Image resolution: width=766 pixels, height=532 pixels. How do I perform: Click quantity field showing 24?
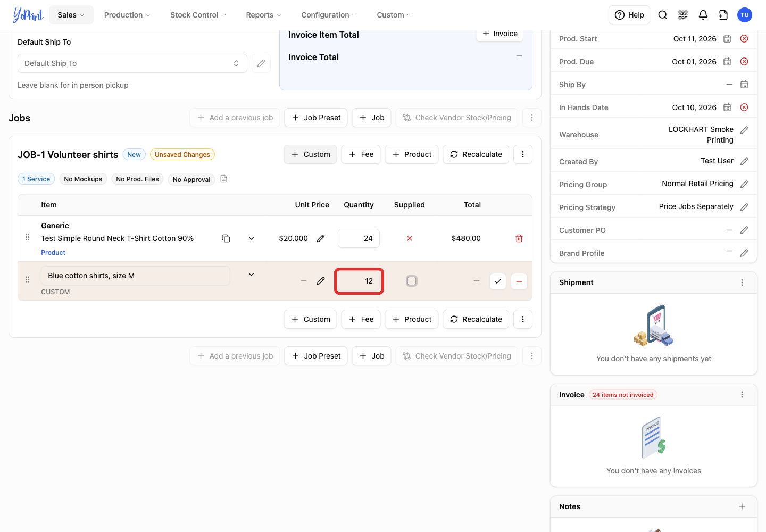click(359, 238)
